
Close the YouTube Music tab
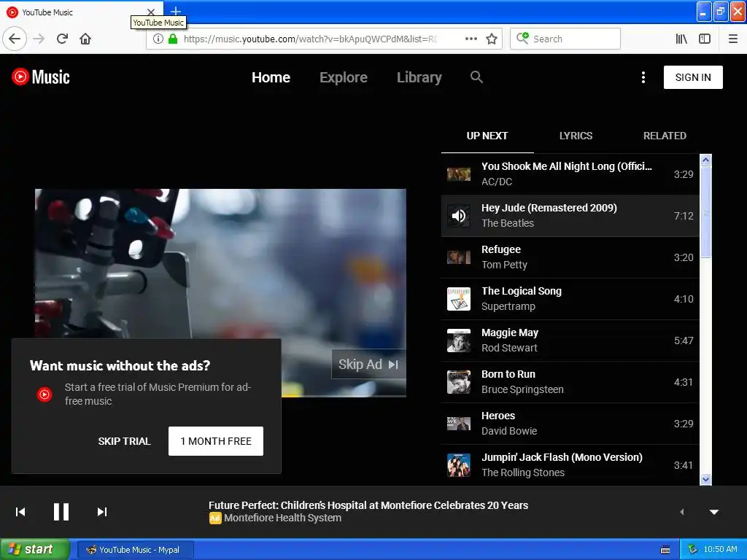click(x=150, y=12)
